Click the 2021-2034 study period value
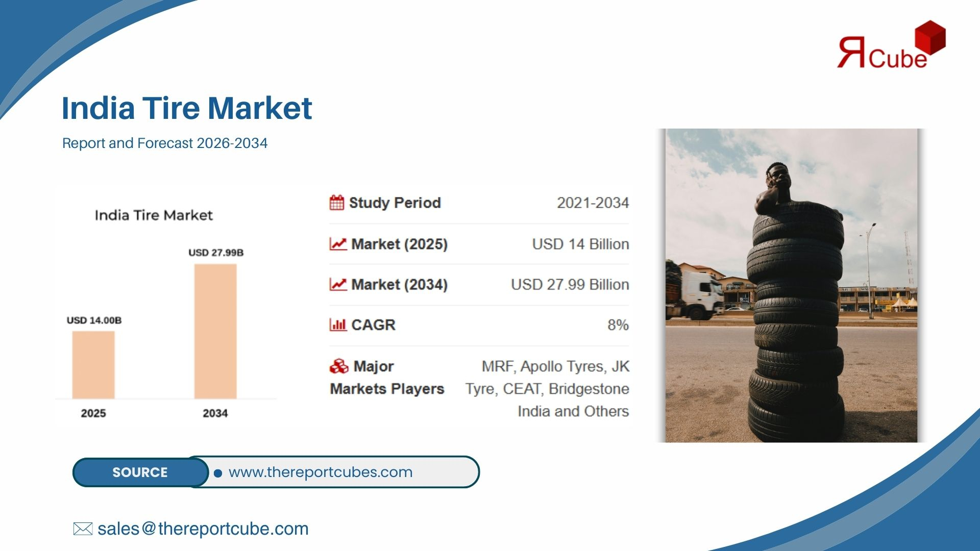This screenshot has width=980, height=551. coord(593,203)
